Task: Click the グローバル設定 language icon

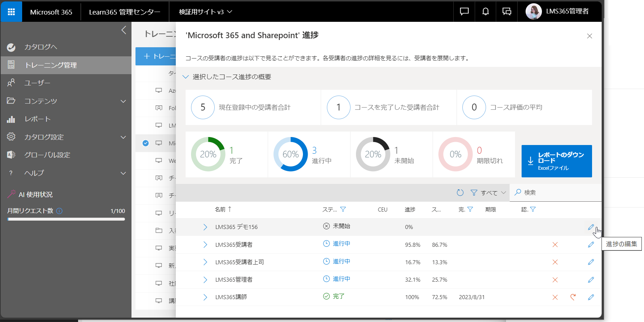Action: (x=11, y=155)
